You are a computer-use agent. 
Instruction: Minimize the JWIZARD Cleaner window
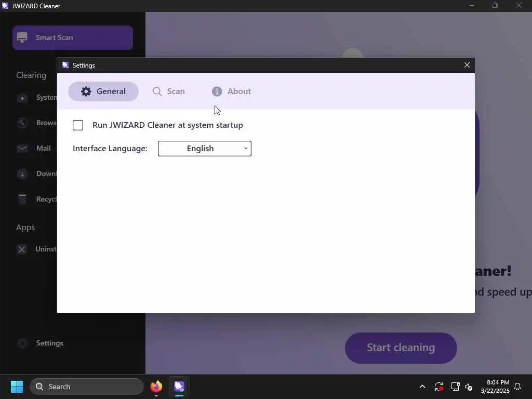(x=472, y=6)
